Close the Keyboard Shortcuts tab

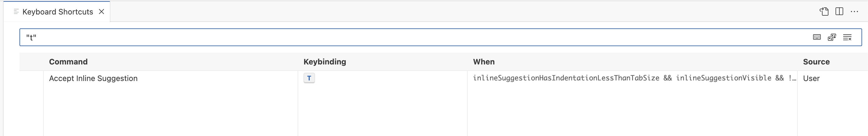click(x=102, y=12)
